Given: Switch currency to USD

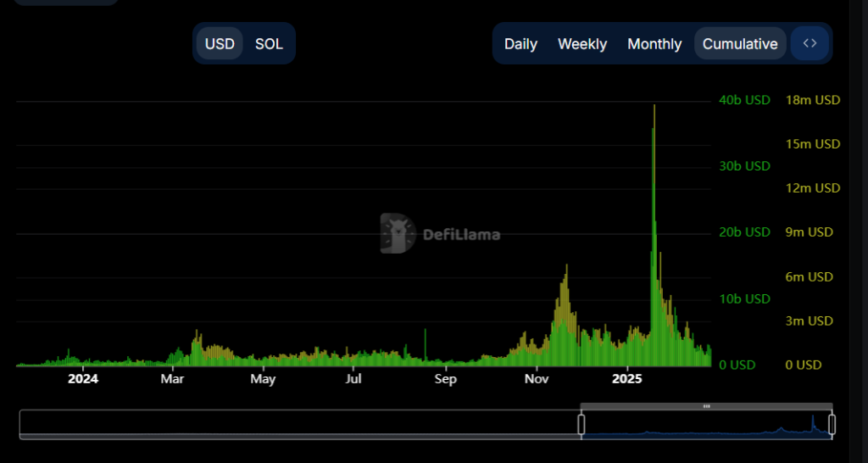Looking at the screenshot, I should [x=220, y=44].
